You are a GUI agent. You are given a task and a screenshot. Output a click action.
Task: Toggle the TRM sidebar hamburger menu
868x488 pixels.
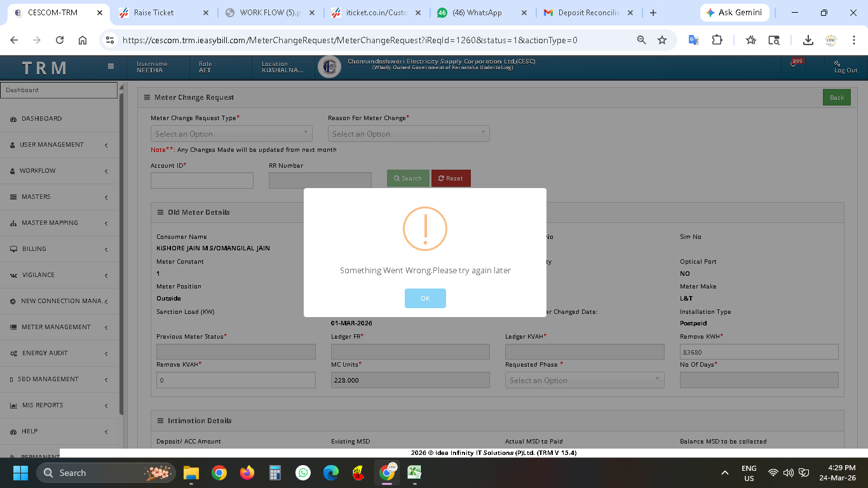[x=111, y=66]
